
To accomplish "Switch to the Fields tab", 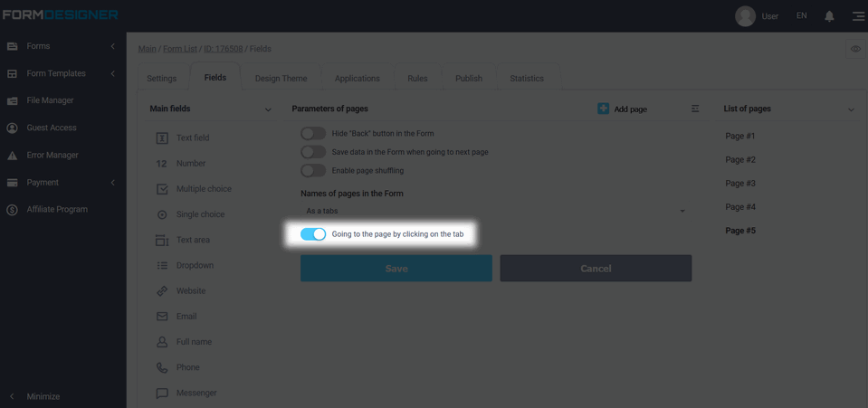I will [215, 77].
